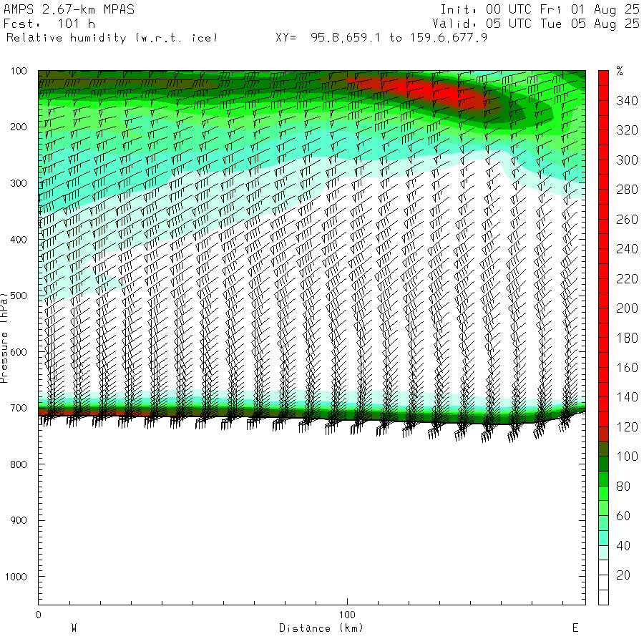The width and height of the screenshot is (644, 644).
Task: Click the 700 hPa pressure tick label
Action: pyautogui.click(x=19, y=409)
